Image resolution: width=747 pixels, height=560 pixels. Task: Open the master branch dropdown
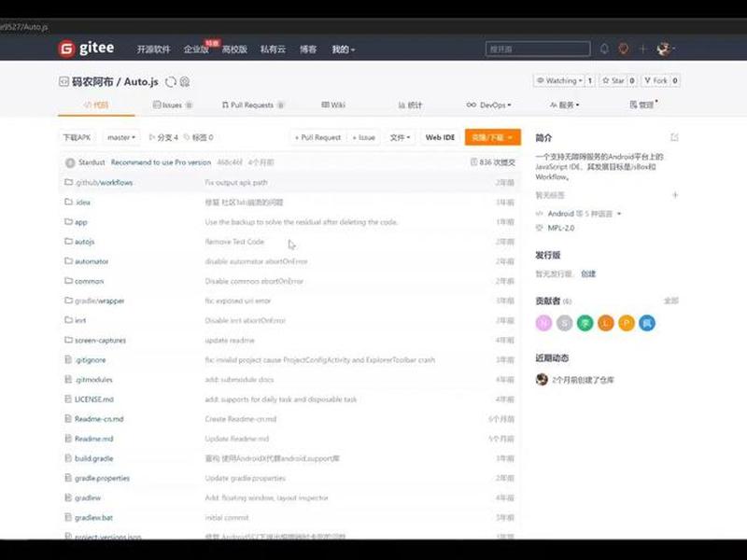pyautogui.click(x=121, y=137)
